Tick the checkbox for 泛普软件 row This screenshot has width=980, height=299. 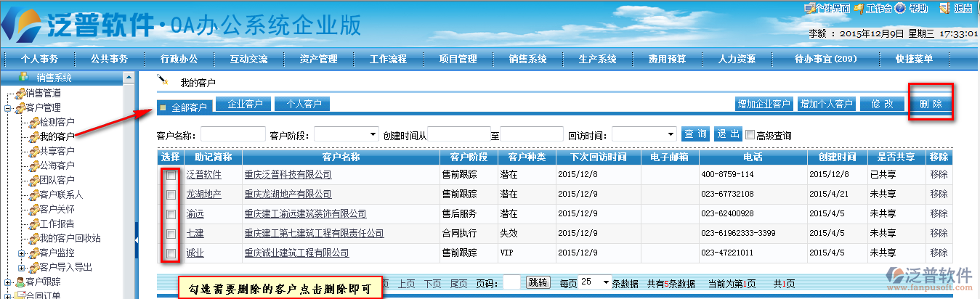click(x=171, y=175)
